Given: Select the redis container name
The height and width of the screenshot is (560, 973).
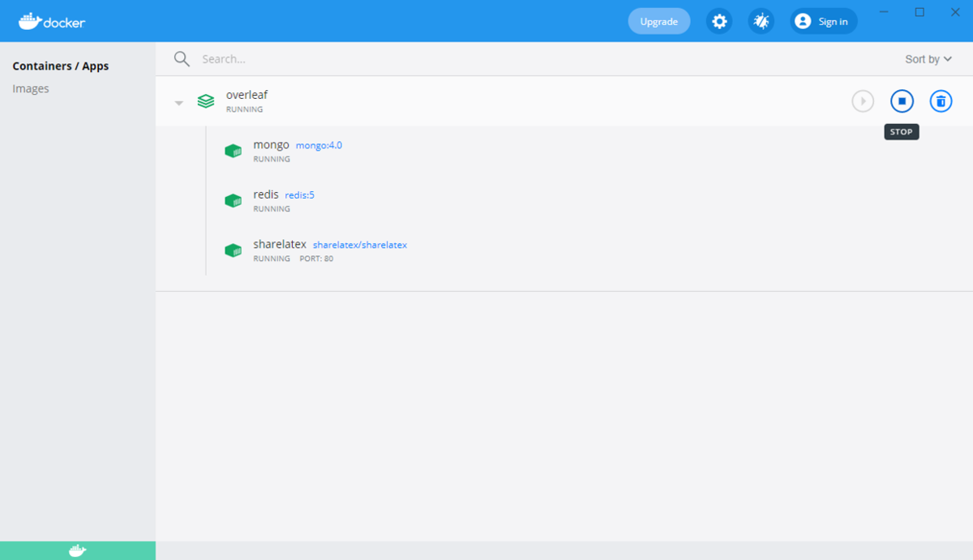Looking at the screenshot, I should pyautogui.click(x=266, y=195).
